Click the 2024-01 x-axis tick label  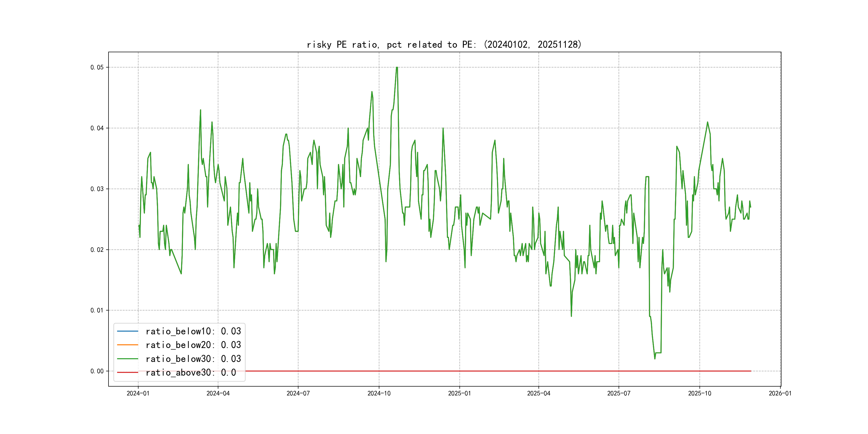pyautogui.click(x=138, y=393)
